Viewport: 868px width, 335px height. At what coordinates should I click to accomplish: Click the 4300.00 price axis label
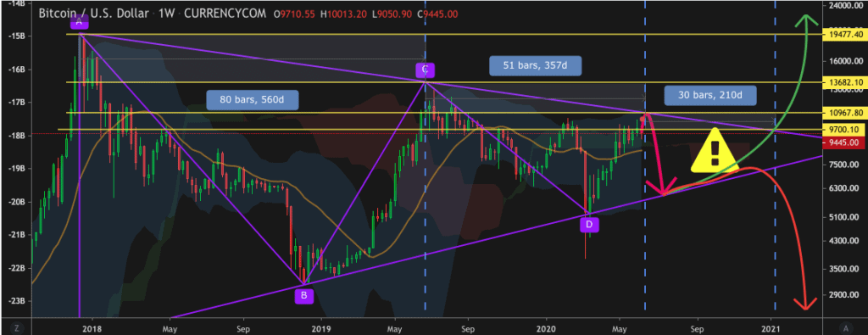coord(845,241)
